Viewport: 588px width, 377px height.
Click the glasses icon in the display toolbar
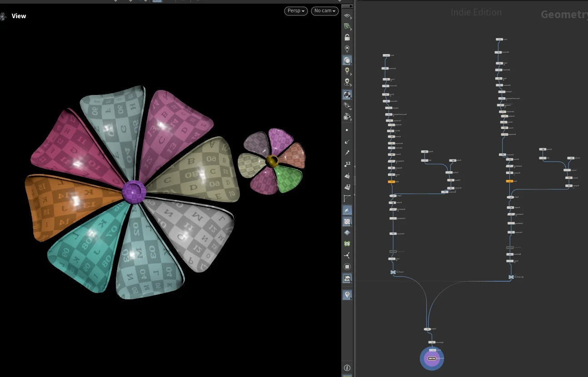coord(347,105)
